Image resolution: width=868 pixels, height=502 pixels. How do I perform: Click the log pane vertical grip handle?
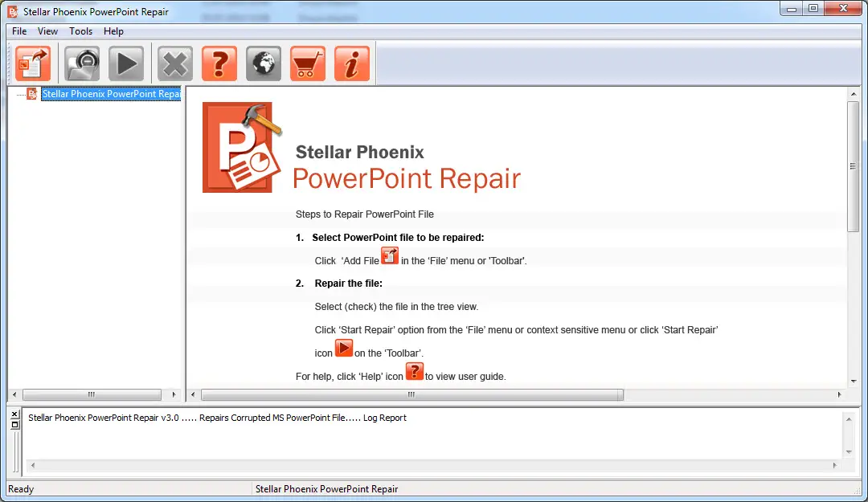click(15, 452)
